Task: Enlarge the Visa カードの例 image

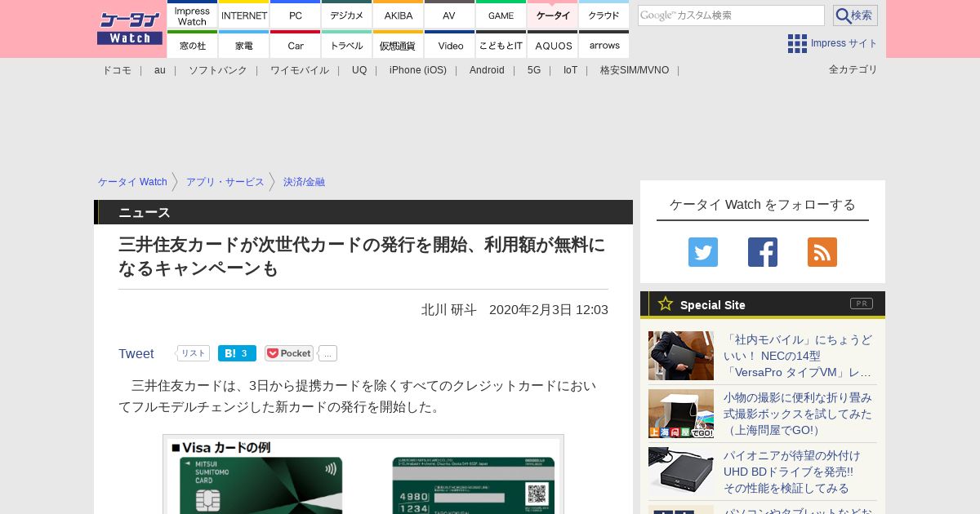Action: [363, 475]
